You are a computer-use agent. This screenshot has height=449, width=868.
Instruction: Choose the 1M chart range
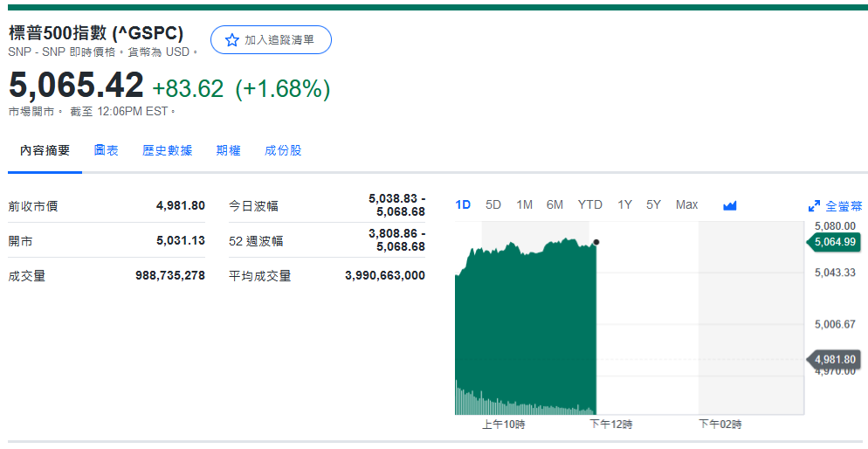(524, 204)
